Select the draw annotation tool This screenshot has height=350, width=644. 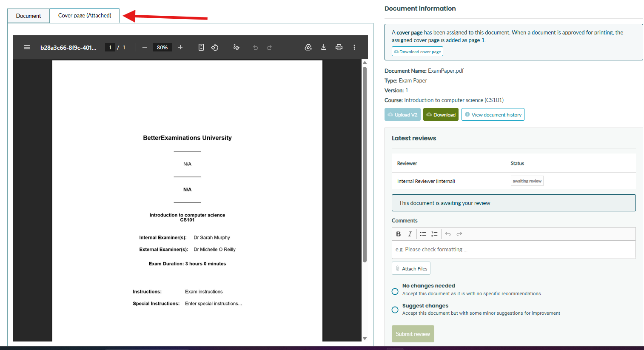tap(237, 47)
